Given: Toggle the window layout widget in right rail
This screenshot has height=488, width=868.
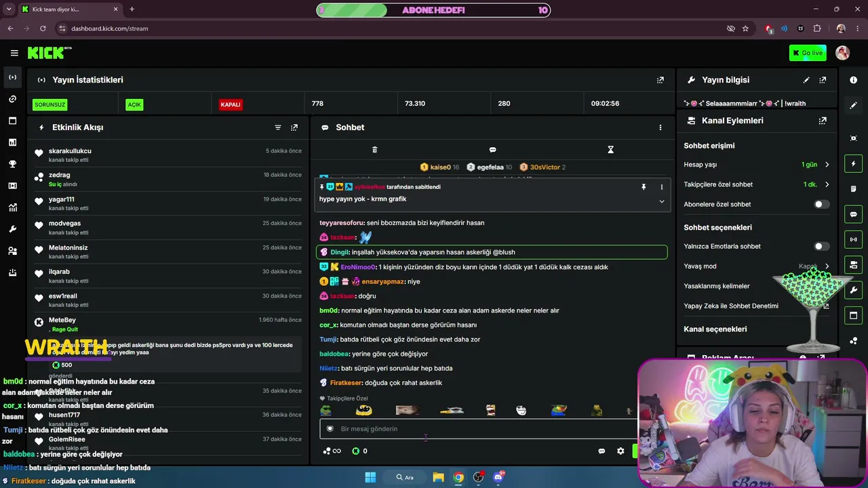Looking at the screenshot, I should click(853, 315).
